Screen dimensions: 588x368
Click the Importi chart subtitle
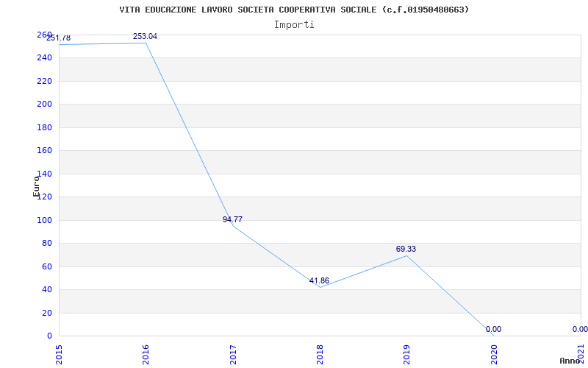294,25
